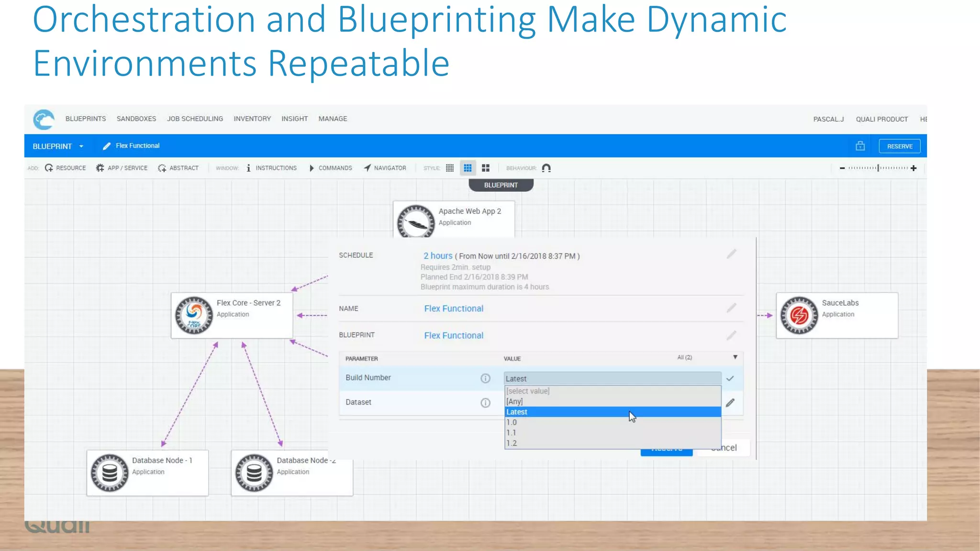The width and height of the screenshot is (980, 551).
Task: Edit the reservation name with the pencil
Action: tap(732, 308)
